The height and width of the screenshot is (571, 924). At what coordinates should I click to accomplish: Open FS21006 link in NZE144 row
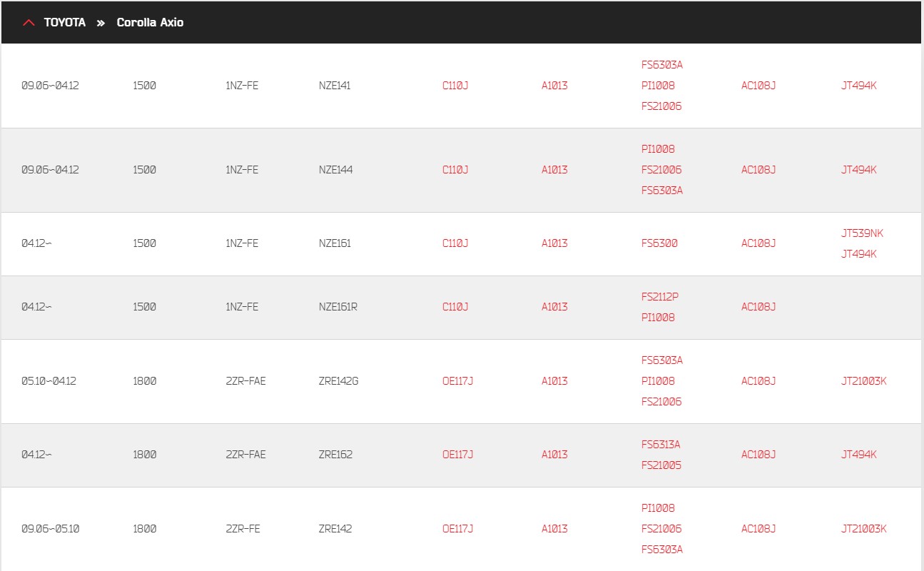tap(661, 170)
